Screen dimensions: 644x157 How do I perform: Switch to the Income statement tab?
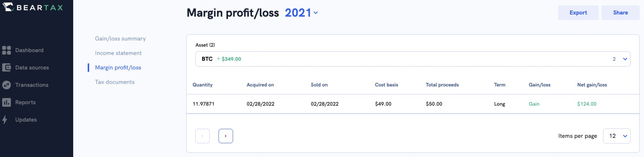[x=118, y=53]
